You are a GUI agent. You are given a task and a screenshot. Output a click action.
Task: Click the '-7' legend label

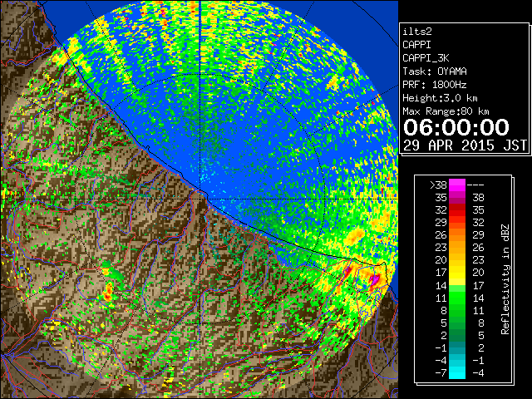pos(441,373)
